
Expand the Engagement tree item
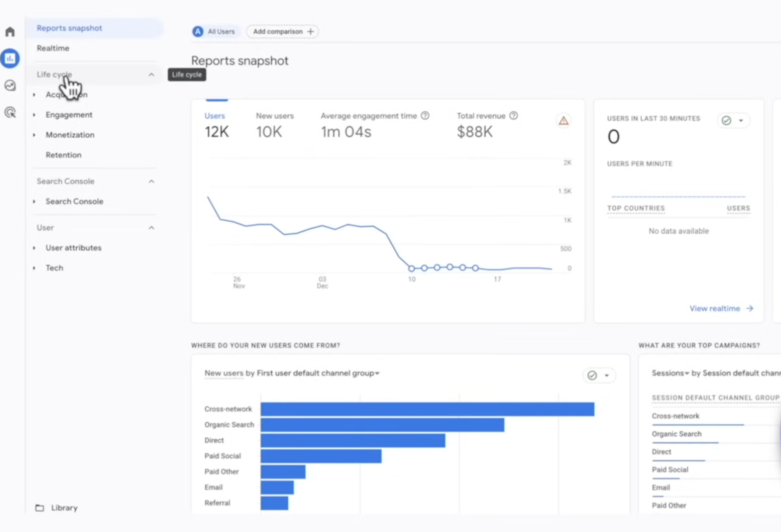click(69, 115)
